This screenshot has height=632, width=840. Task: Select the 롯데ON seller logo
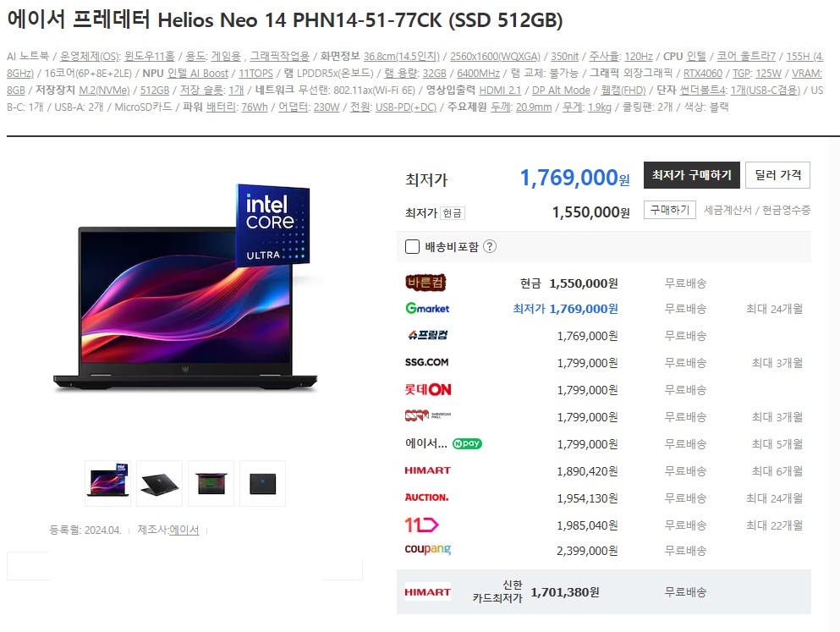coord(427,389)
